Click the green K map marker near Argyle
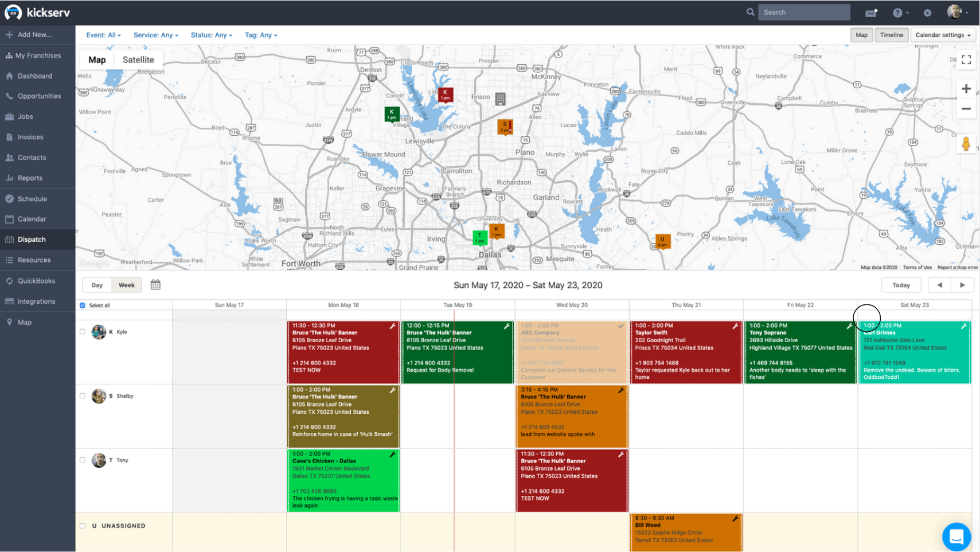980x552 pixels. click(x=392, y=114)
